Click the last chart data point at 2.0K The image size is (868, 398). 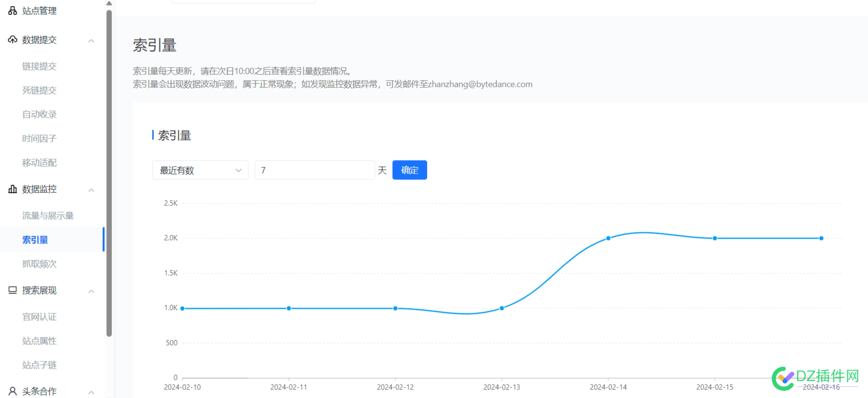tap(821, 238)
